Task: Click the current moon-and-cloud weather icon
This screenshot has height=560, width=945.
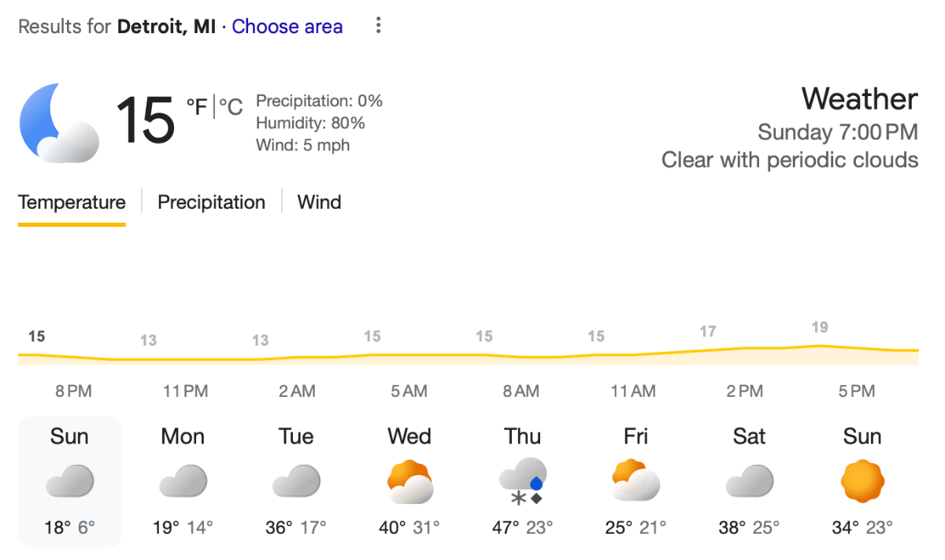Action: click(x=59, y=123)
